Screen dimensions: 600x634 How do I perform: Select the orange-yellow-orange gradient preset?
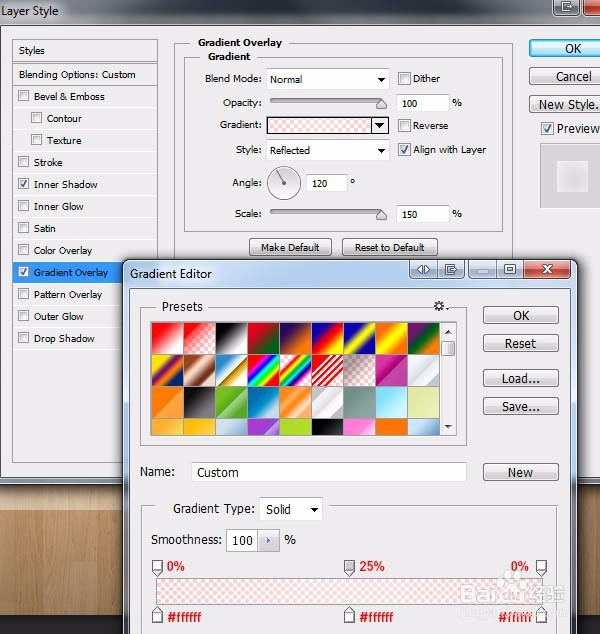coord(391,338)
